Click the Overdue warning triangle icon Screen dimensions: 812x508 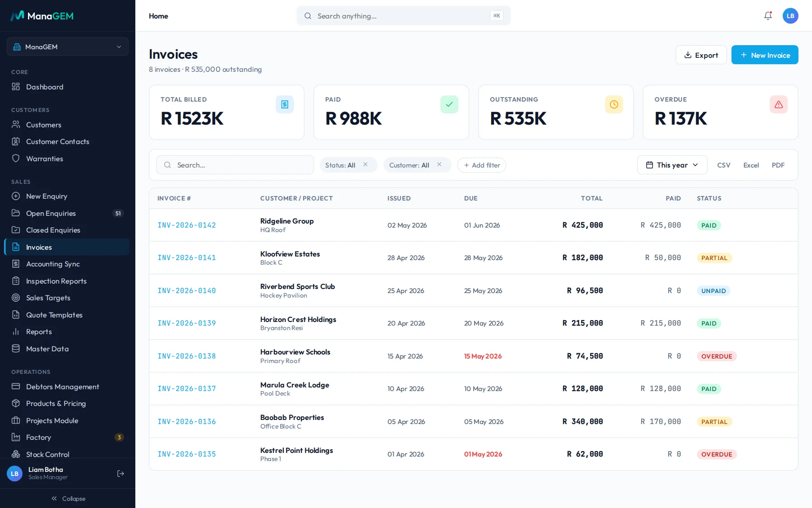click(779, 104)
